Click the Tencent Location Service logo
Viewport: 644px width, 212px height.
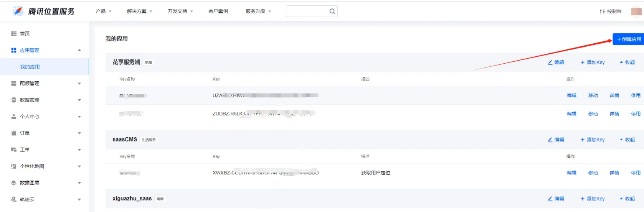tap(44, 11)
